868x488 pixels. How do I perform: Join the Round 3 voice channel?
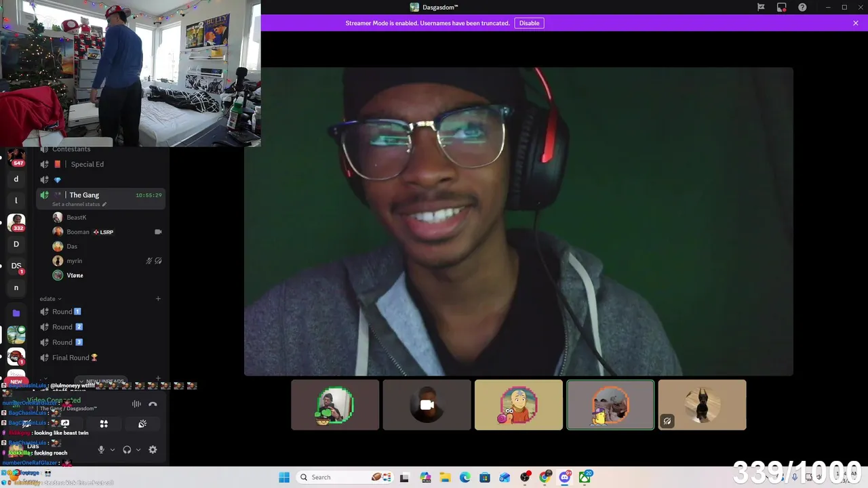(x=102, y=342)
